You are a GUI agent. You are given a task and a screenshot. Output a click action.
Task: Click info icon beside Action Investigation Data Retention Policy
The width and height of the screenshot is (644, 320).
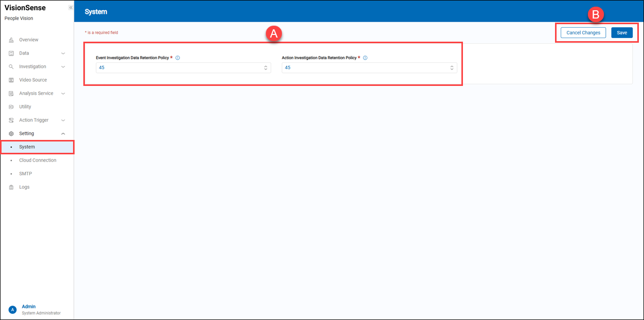365,58
